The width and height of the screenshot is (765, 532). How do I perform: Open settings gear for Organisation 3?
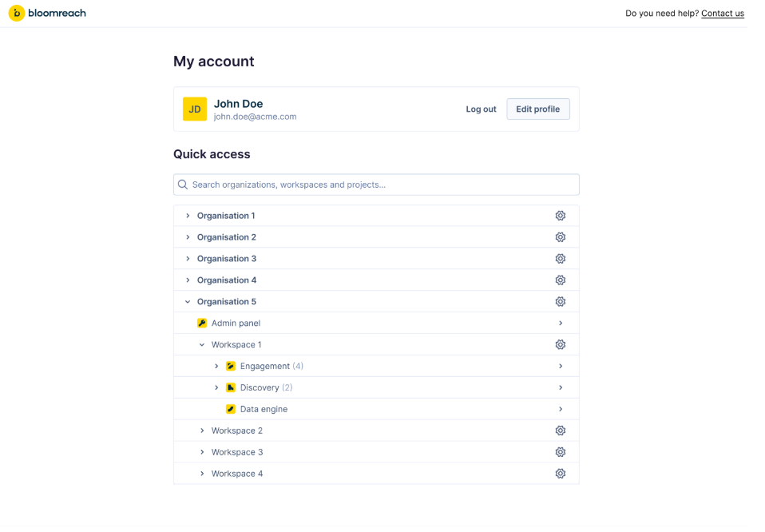(x=560, y=259)
